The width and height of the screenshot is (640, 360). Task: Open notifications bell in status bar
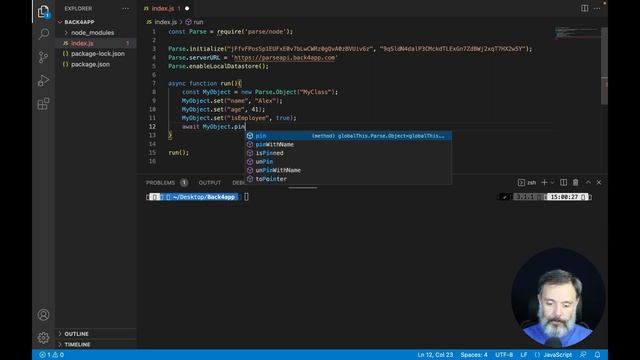coord(597,355)
